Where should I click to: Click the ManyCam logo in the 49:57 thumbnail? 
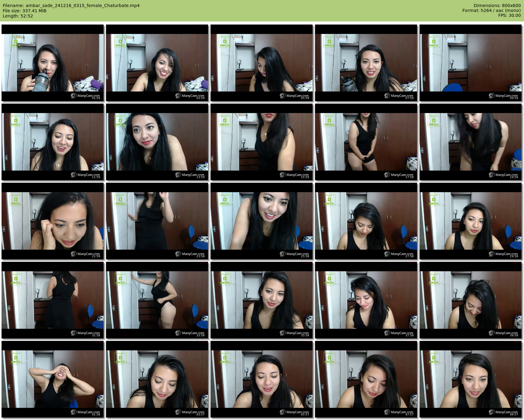(503, 412)
